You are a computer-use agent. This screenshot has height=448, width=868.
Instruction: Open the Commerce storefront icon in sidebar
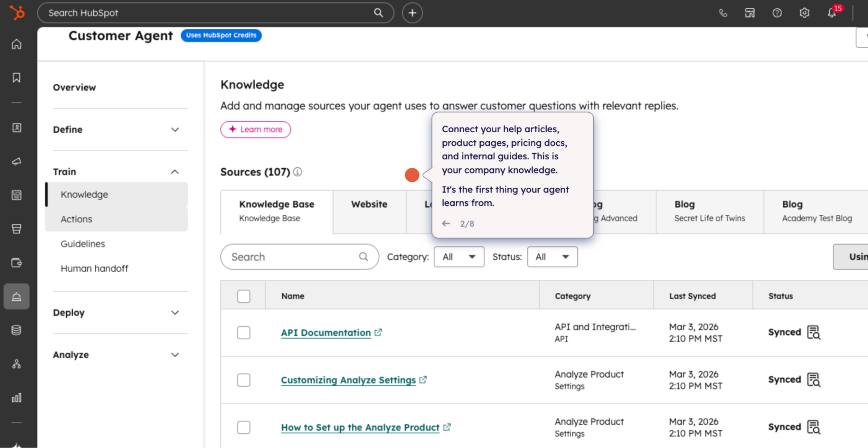click(x=17, y=229)
